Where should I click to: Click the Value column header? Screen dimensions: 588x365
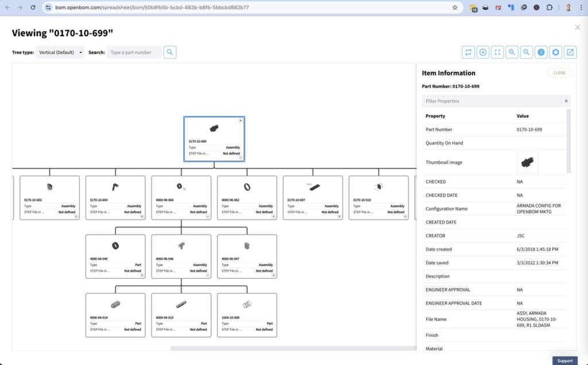click(523, 116)
